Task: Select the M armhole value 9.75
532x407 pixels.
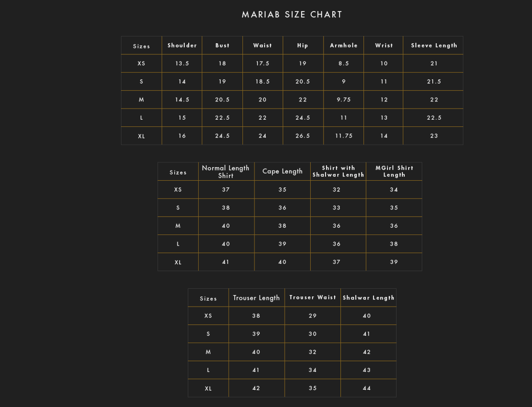Action: coord(344,99)
